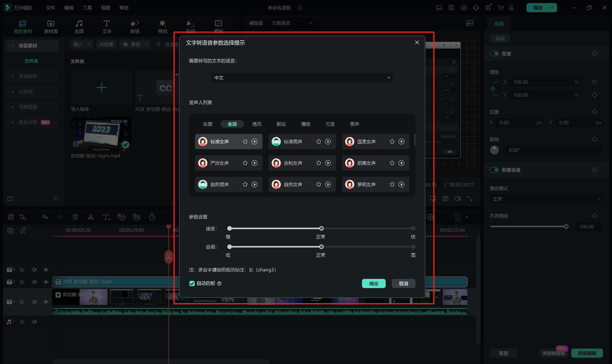
Task: Click the delete trash icon in the timeline toolbar
Action: pos(75,217)
